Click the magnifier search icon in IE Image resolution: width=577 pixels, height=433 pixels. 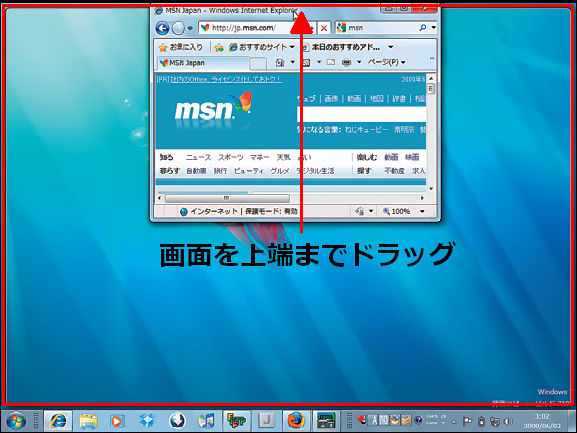point(423,28)
